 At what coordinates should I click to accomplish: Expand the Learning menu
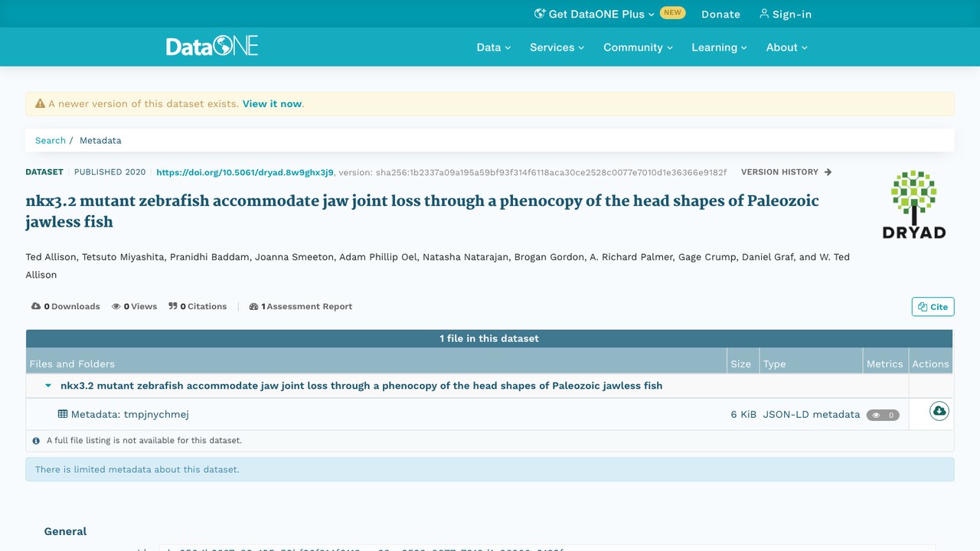(x=719, y=47)
